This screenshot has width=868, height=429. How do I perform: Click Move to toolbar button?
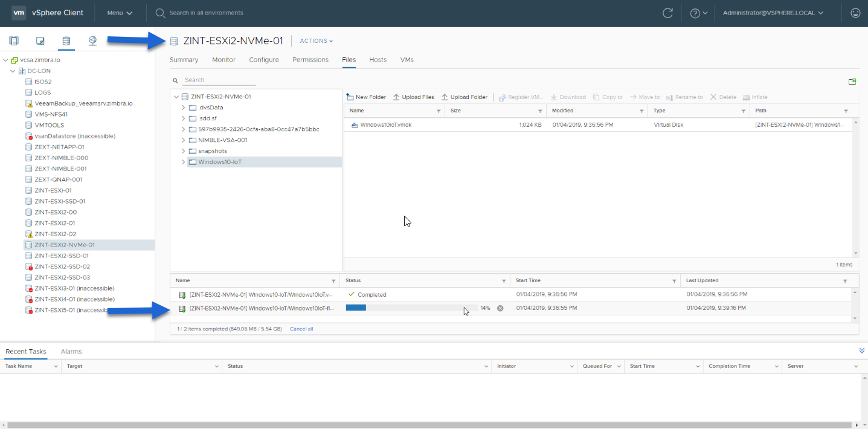pyautogui.click(x=645, y=97)
